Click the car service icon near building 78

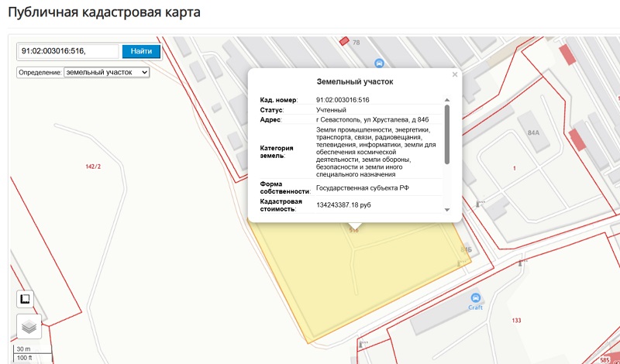tap(379, 63)
